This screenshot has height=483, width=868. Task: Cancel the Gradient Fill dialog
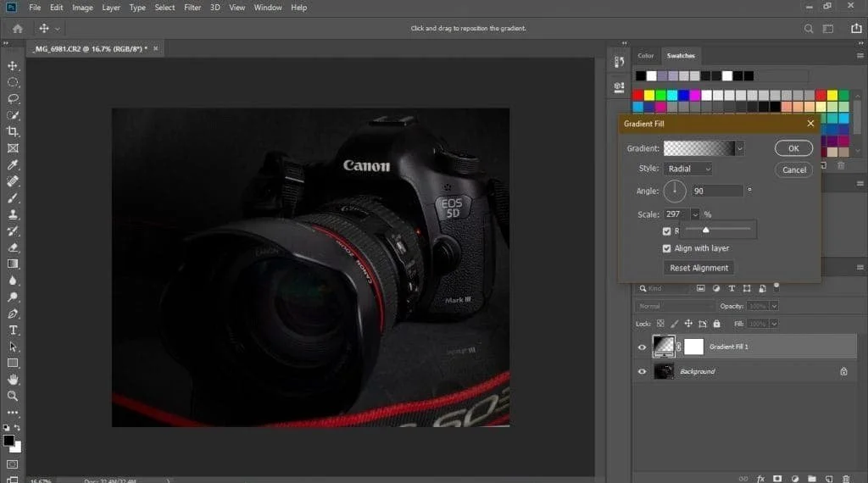coord(793,169)
